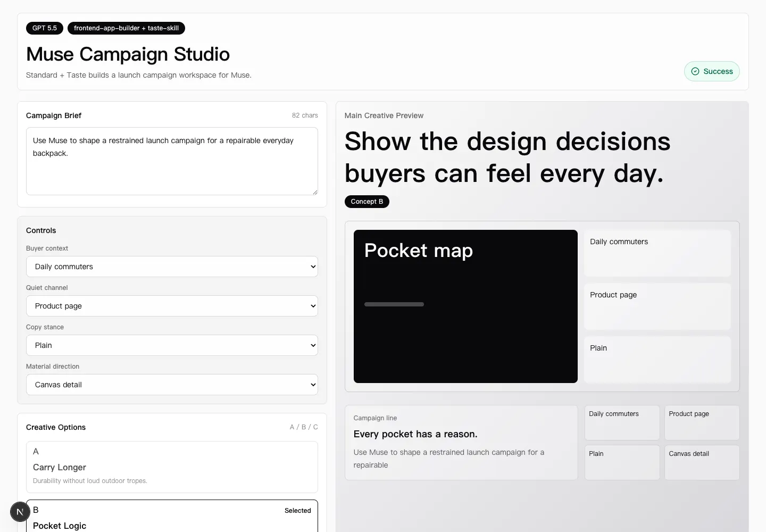
Task: Expand the Material direction dropdown
Action: point(172,385)
